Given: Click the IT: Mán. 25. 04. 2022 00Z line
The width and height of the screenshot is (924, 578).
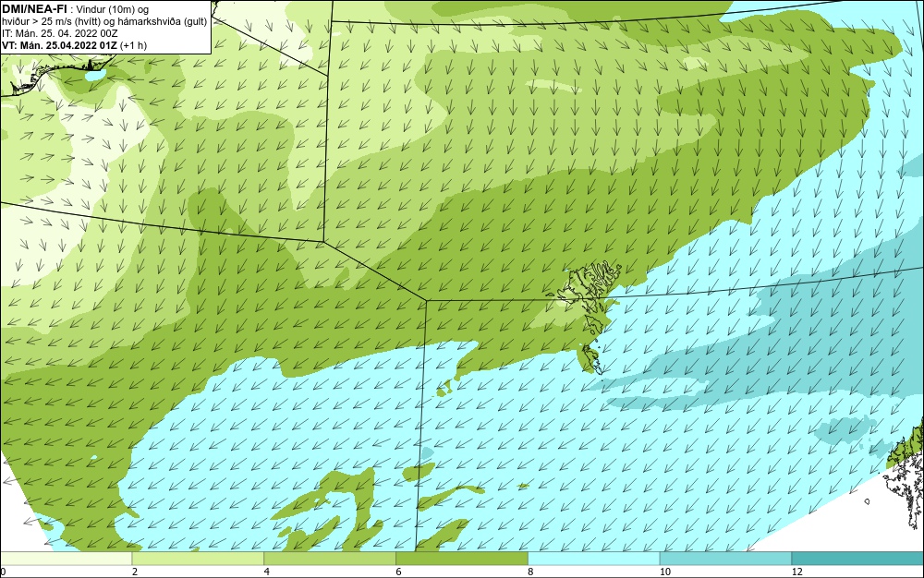Looking at the screenshot, I should pos(59,33).
